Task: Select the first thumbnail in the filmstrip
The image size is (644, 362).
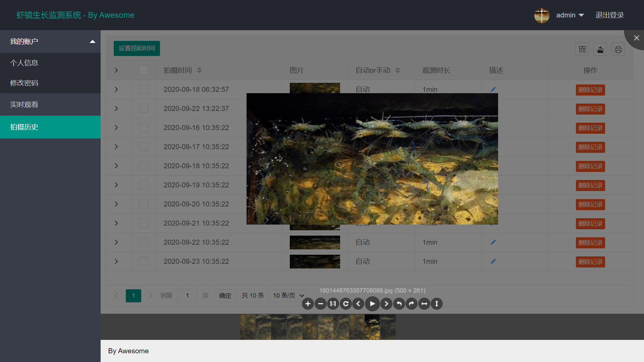Action: click(248, 327)
